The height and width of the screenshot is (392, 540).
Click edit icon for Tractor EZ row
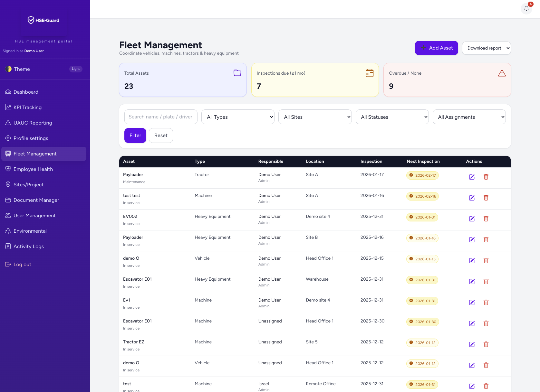coord(472,344)
